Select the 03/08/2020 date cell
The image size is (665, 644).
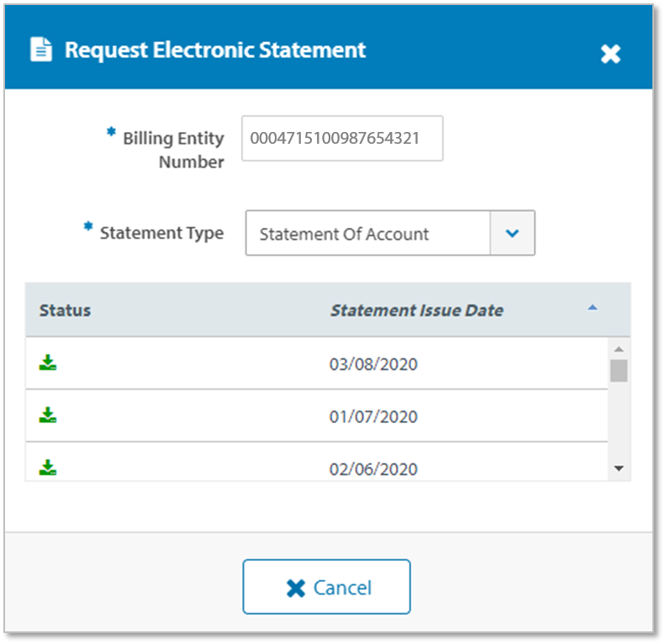[373, 365]
